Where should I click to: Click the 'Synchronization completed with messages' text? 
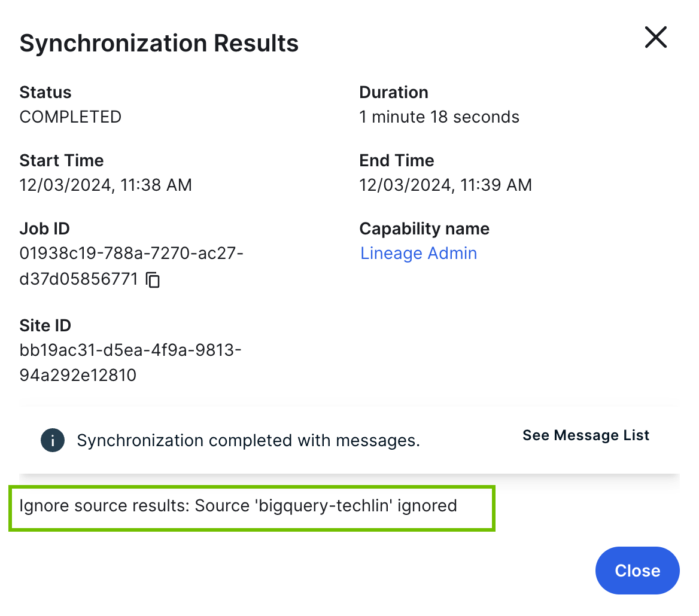pyautogui.click(x=248, y=441)
